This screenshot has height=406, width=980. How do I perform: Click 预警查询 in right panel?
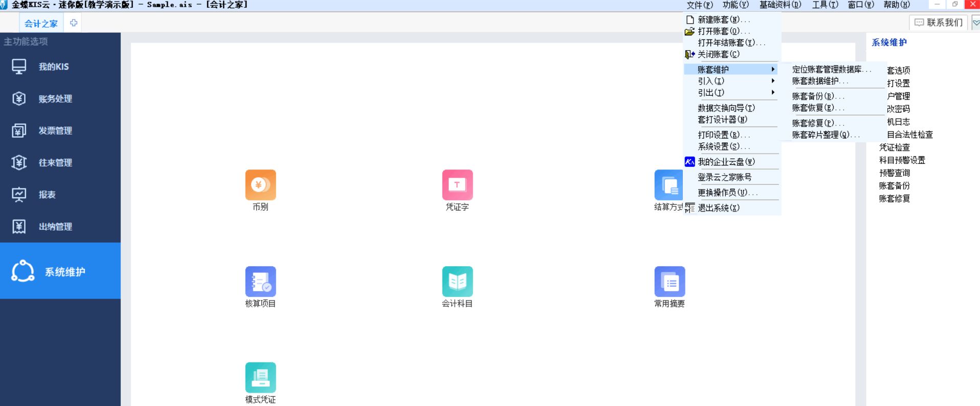pyautogui.click(x=895, y=173)
